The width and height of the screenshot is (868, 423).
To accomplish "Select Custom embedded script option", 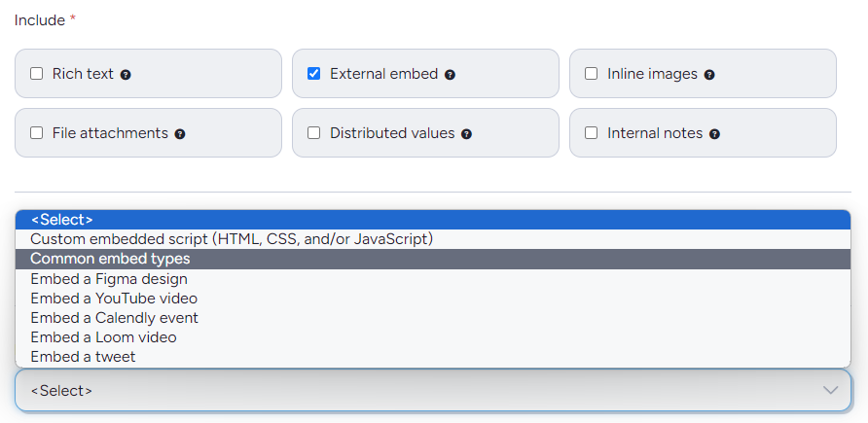I will [232, 238].
